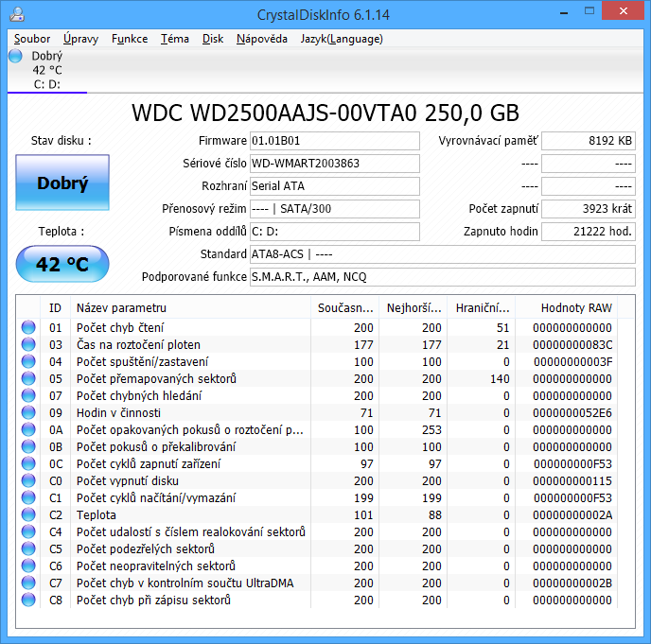651x644 pixels.
Task: Click the 42 °C temperature button
Action: tap(62, 264)
